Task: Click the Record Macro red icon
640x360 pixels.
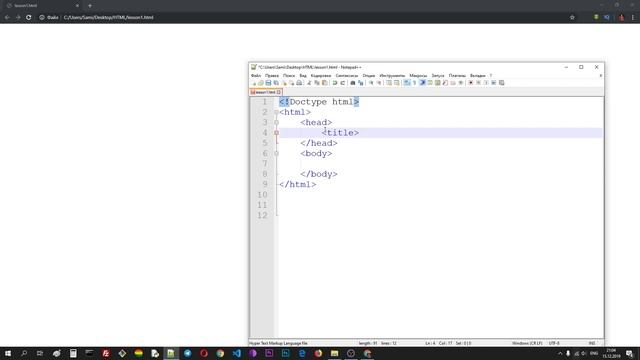Action: (471, 83)
